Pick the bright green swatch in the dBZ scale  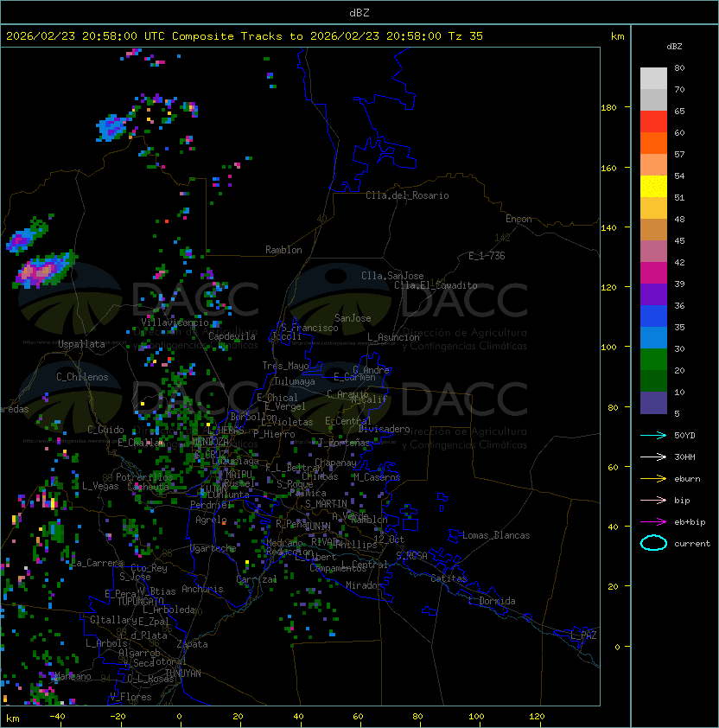(653, 360)
